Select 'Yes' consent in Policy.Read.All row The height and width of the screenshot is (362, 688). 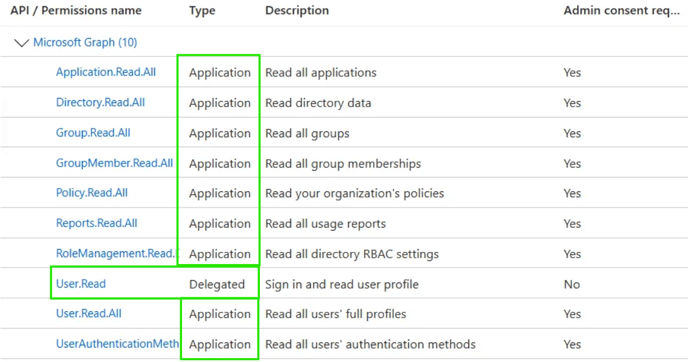click(572, 193)
